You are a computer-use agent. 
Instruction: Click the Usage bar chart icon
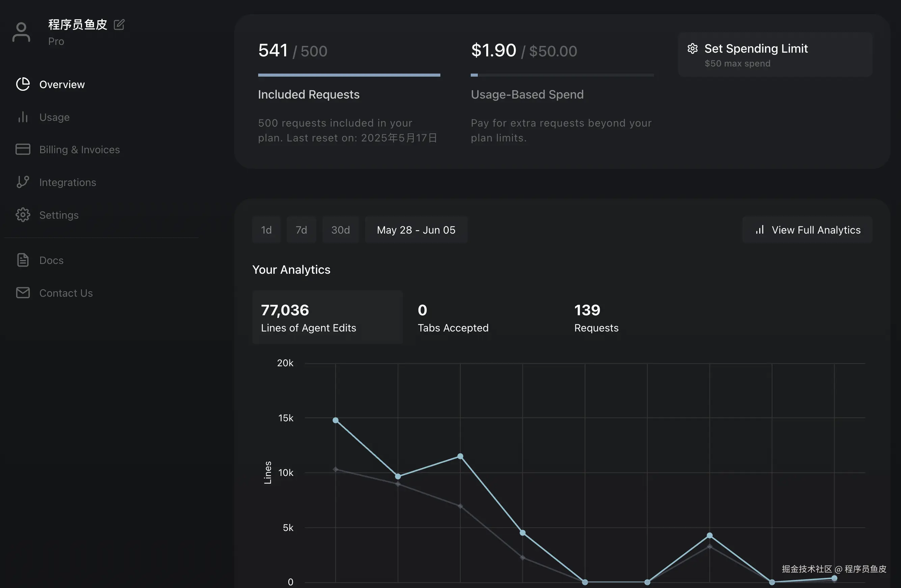[x=23, y=117]
